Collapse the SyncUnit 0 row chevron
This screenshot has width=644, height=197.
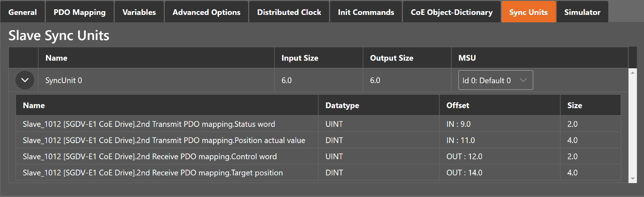click(x=25, y=80)
